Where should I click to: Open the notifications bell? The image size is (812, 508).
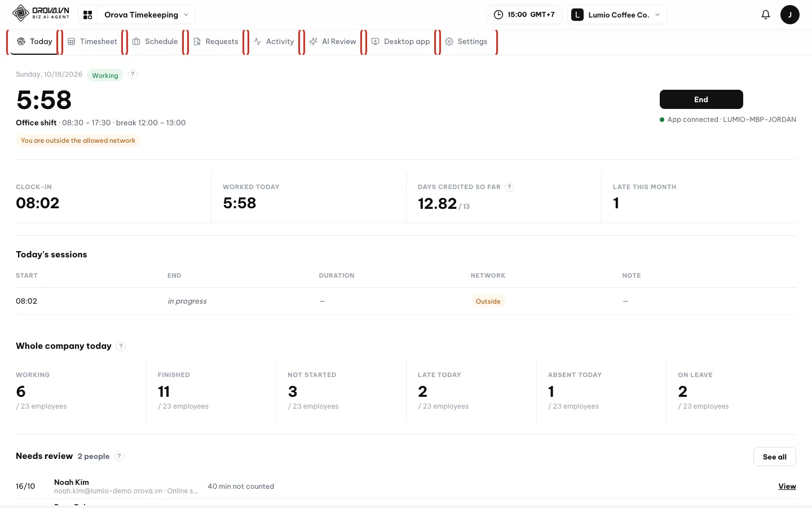[765, 15]
